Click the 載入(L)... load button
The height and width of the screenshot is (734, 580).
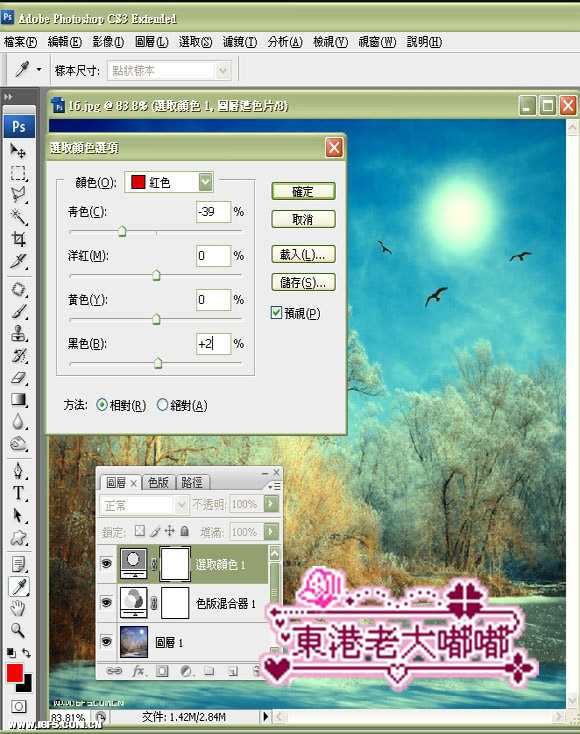click(303, 254)
